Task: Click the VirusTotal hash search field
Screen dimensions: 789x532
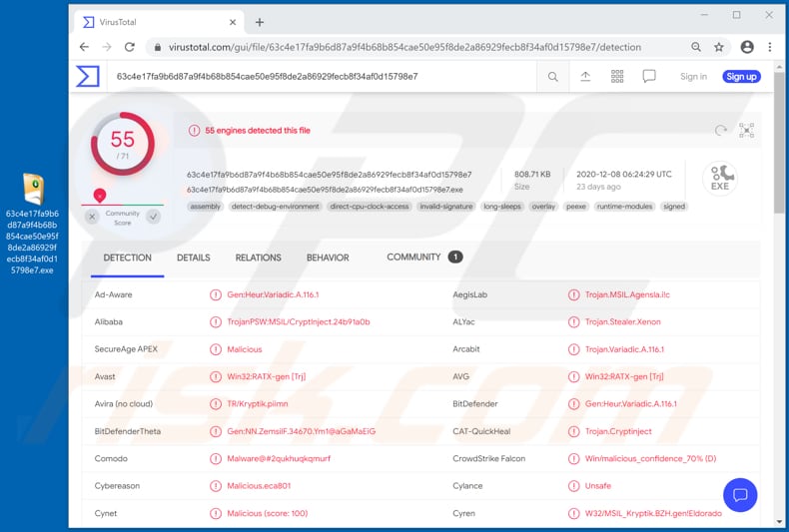Action: point(322,77)
